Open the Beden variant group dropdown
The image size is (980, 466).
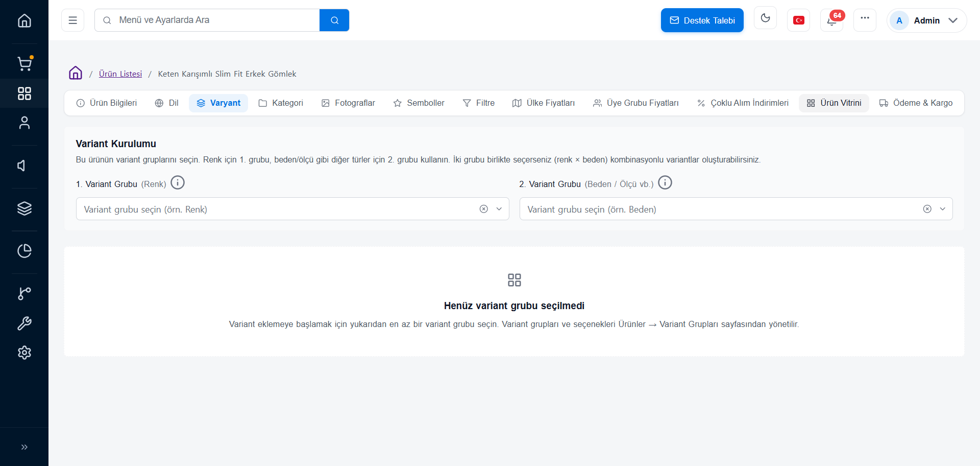click(736, 209)
